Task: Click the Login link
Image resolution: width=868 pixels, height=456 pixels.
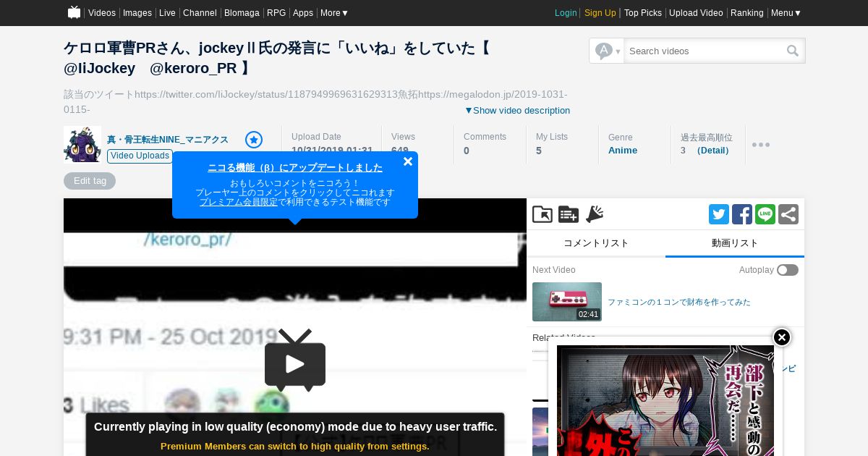Action: click(566, 13)
